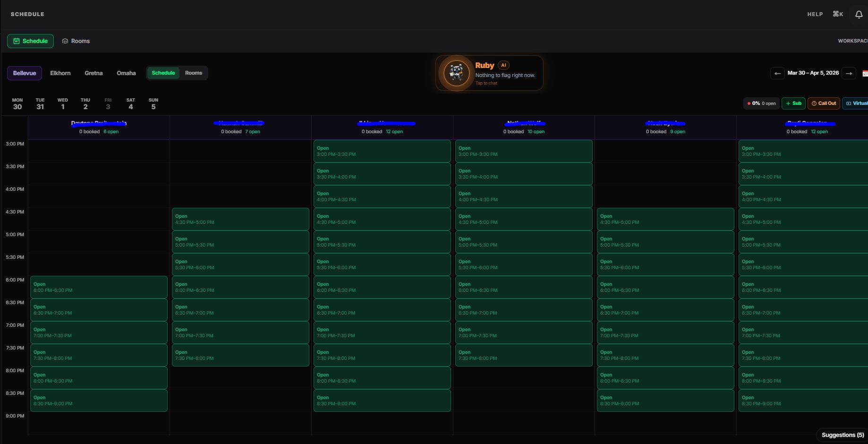868x444 pixels.
Task: Open the command palette with the ⌘K icon
Action: (x=838, y=14)
